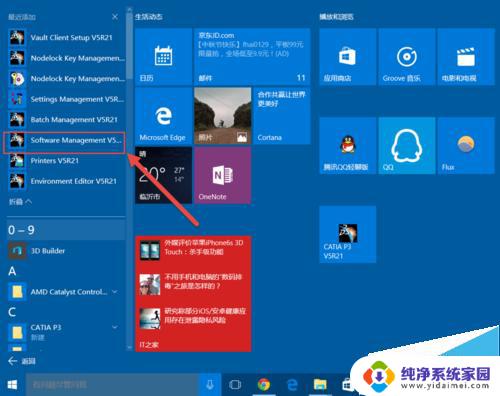Open Groove Music tile
Image resolution: width=500 pixels, height=396 pixels.
pyautogui.click(x=407, y=57)
